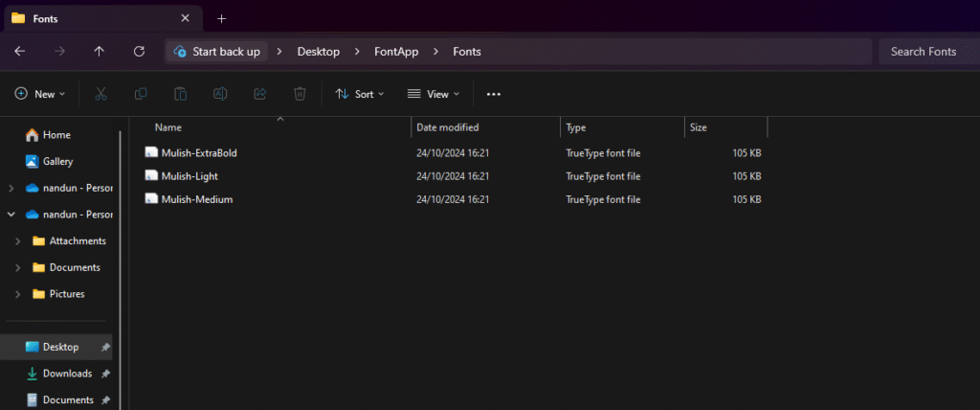Click the 105 KB size for Mulish-Medium

pyautogui.click(x=746, y=199)
